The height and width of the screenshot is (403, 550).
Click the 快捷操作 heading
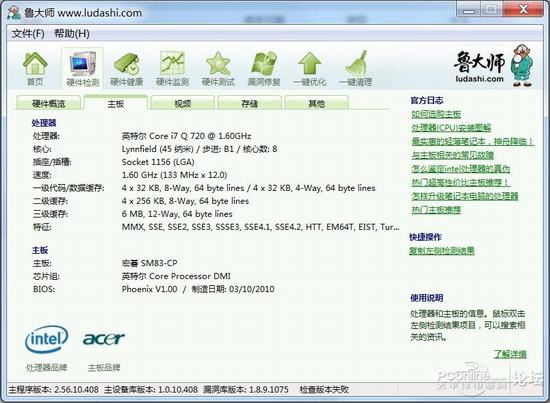coord(425,237)
